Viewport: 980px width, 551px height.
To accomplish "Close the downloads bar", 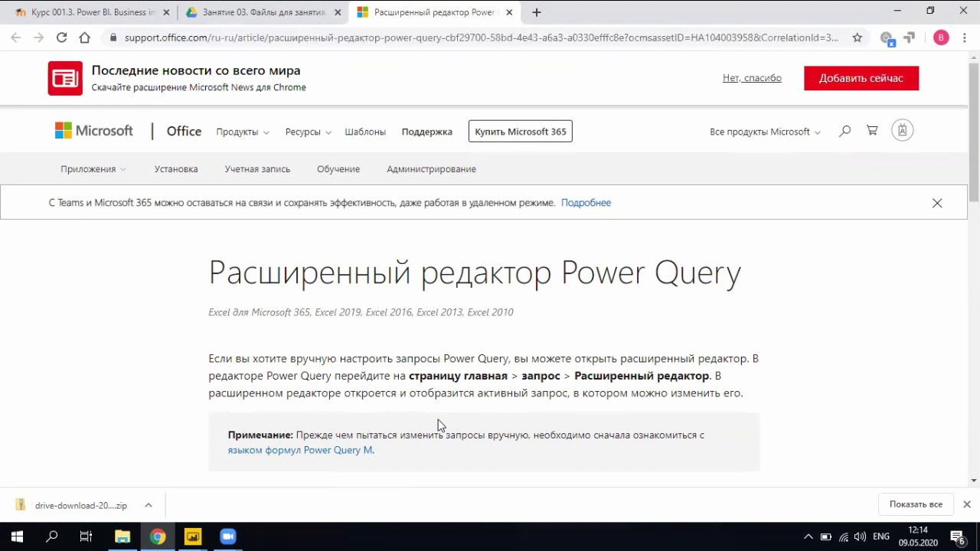I will (967, 504).
